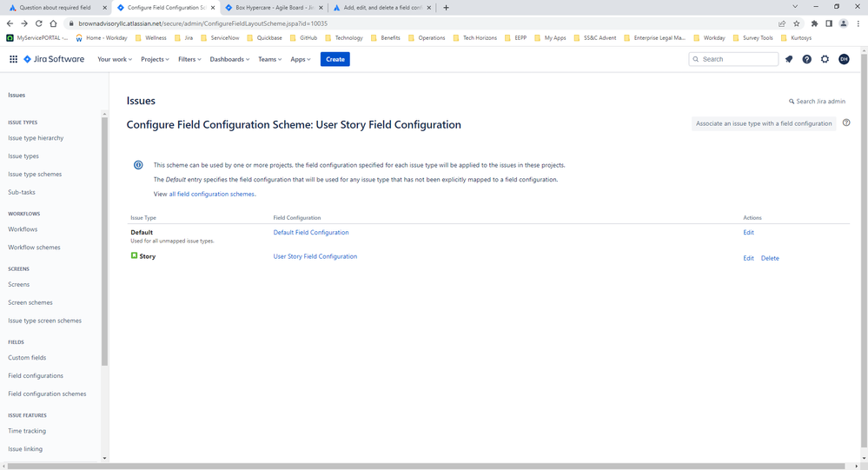Click the sidebar vertical scrollbar
Image resolution: width=868 pixels, height=470 pixels.
[104, 241]
